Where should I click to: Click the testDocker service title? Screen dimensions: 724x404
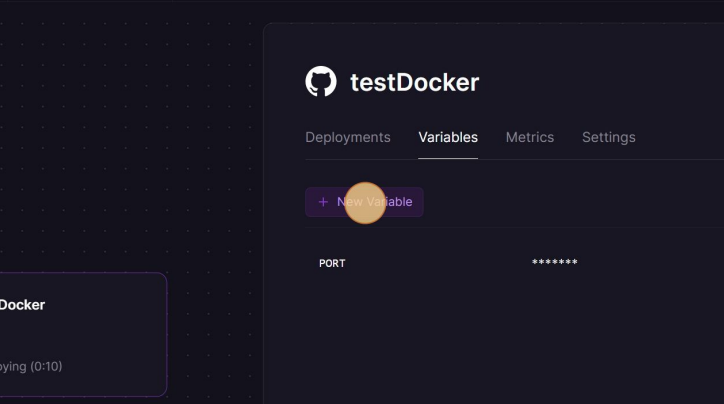[x=415, y=82]
